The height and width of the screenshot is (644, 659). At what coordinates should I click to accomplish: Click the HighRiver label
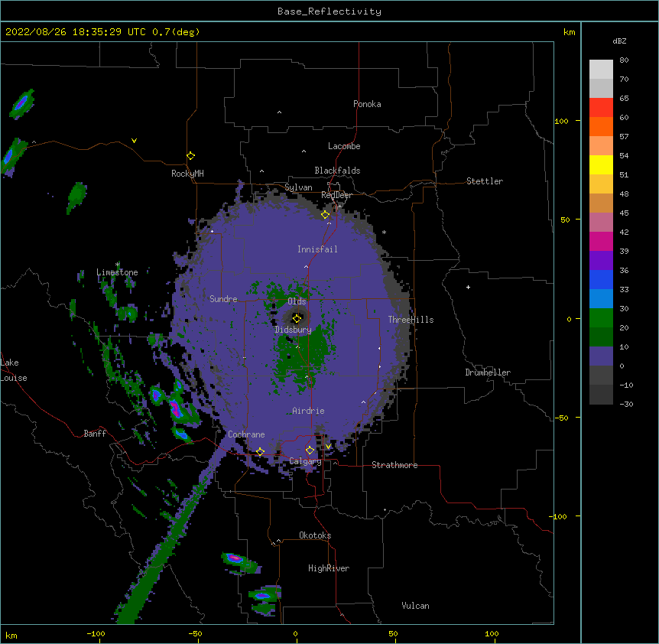pyautogui.click(x=329, y=568)
